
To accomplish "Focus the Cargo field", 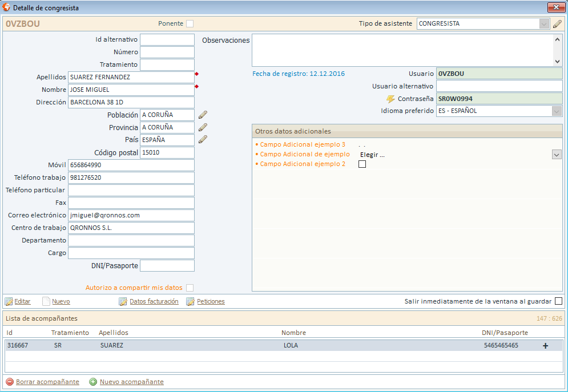I will click(131, 253).
